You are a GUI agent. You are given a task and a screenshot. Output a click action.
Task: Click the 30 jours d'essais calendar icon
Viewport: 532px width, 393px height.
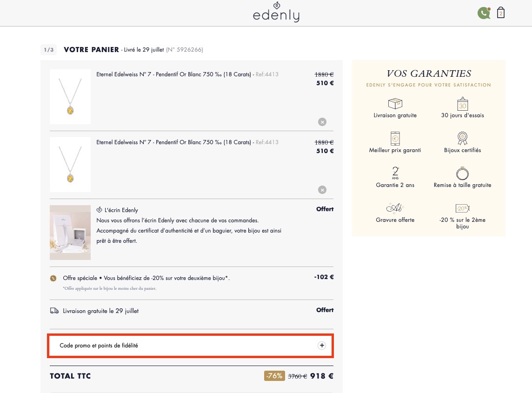462,104
